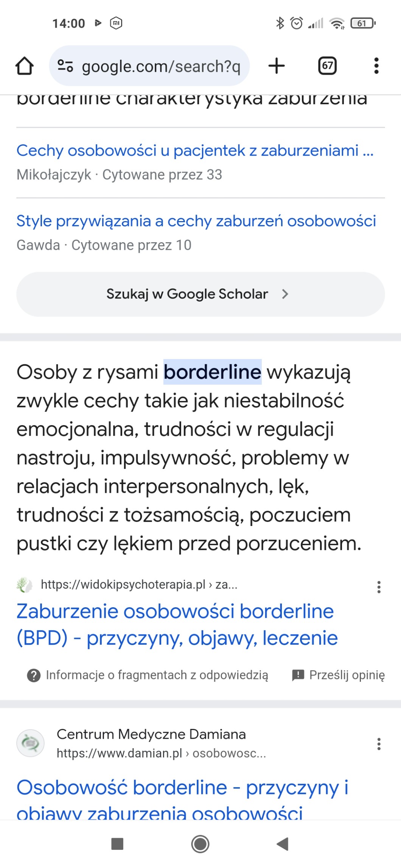Expand Google Scholar search chevron arrow
The image size is (401, 868).
click(285, 294)
